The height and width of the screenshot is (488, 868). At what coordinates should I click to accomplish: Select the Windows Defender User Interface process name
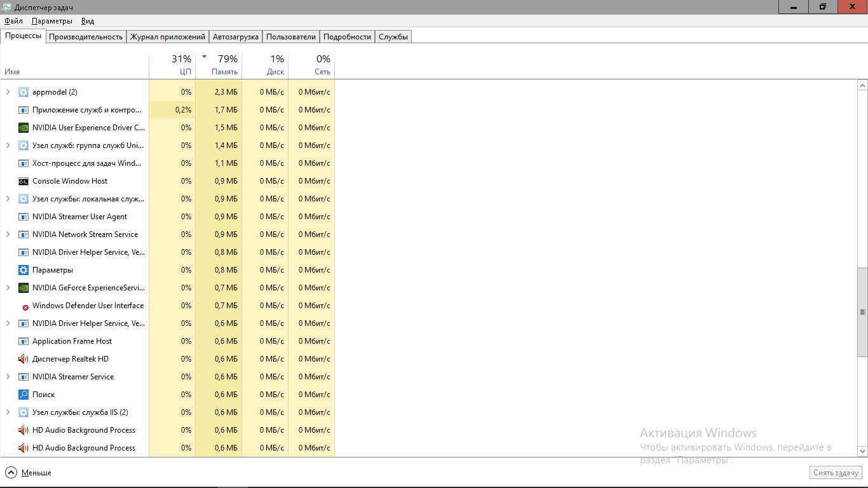(88, 306)
